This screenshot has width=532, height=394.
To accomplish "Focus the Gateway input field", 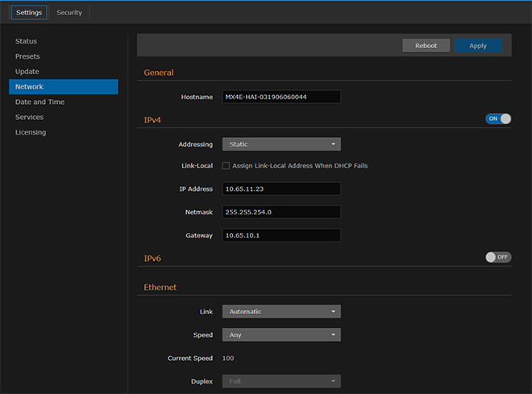I will click(x=281, y=235).
